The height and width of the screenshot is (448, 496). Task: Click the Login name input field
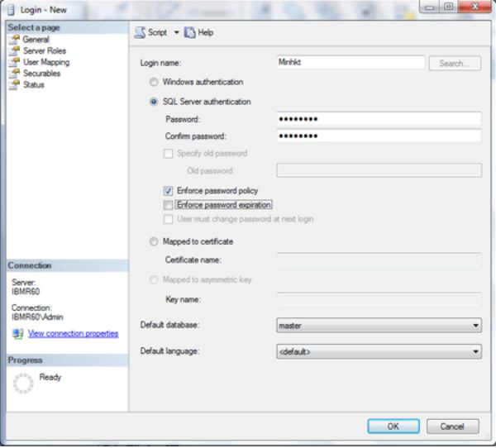point(351,62)
